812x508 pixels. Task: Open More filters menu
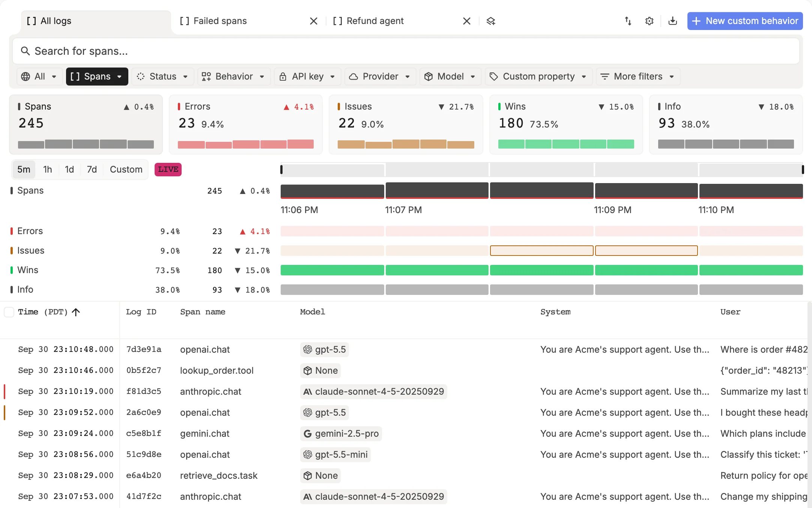(638, 76)
